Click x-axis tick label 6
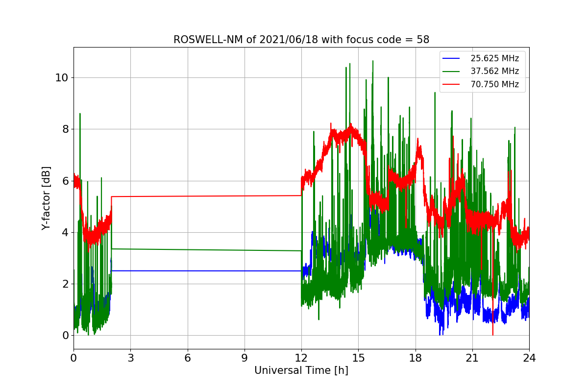The height and width of the screenshot is (392, 588). (x=188, y=358)
